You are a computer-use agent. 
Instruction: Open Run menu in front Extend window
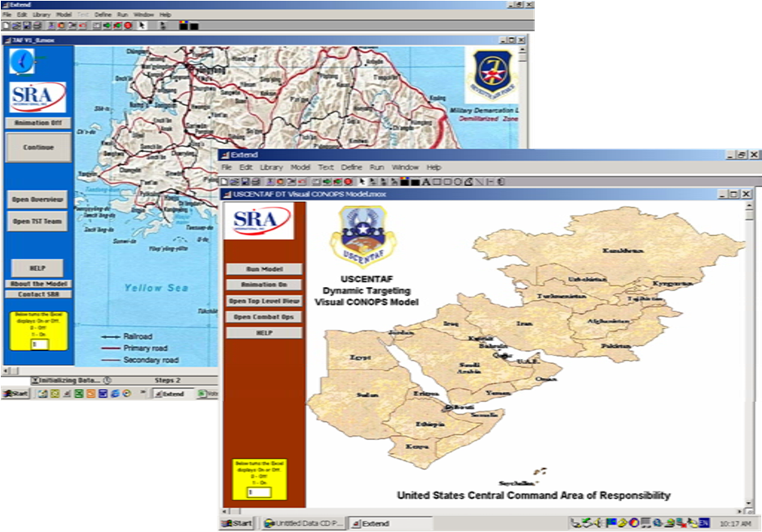tap(377, 167)
